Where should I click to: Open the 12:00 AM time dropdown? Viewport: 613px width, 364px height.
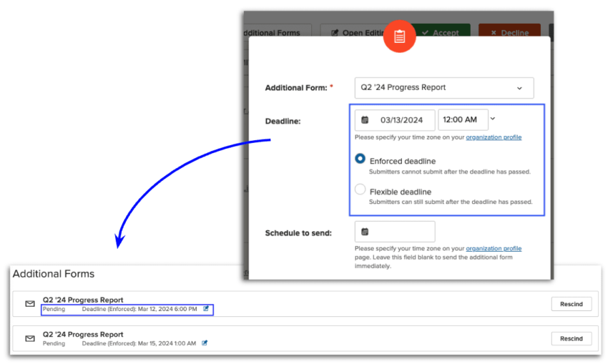463,120
